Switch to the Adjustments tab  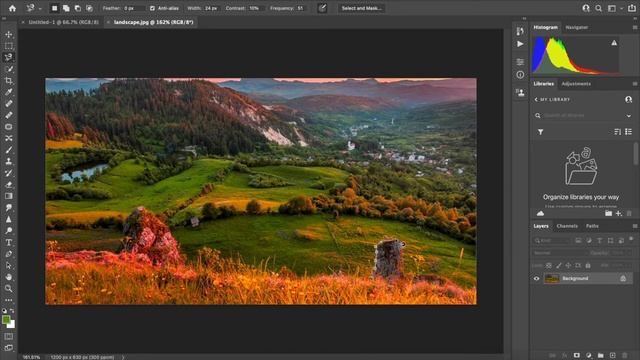[576, 84]
